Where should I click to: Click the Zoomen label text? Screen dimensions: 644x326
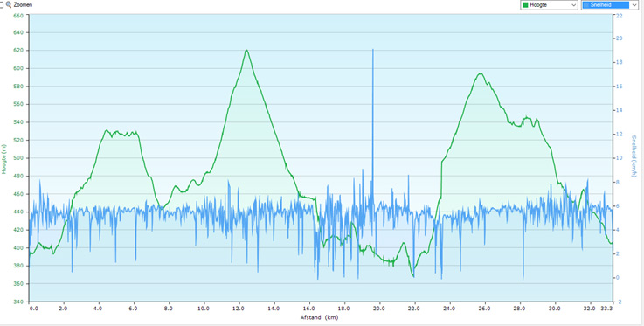pos(23,5)
